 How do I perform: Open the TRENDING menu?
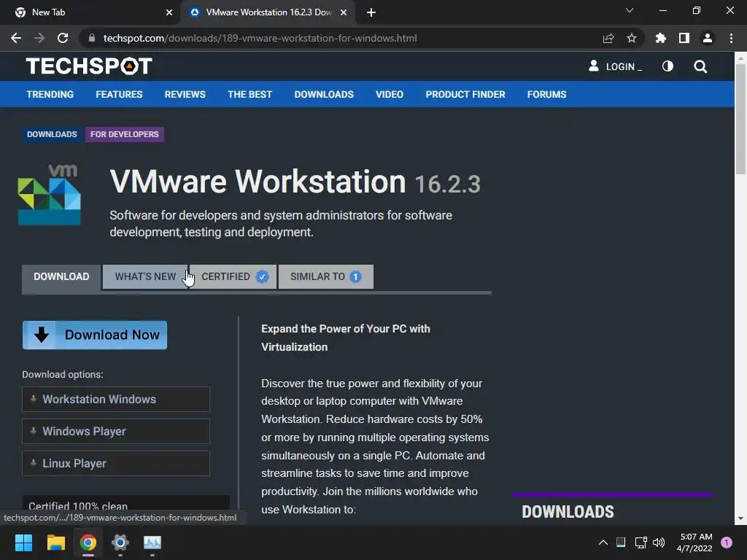[50, 94]
